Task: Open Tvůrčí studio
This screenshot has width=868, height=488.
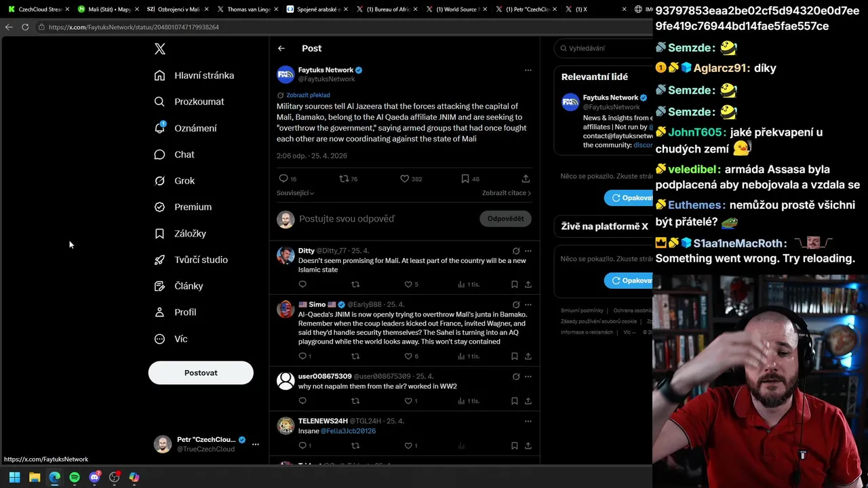Action: pyautogui.click(x=191, y=260)
